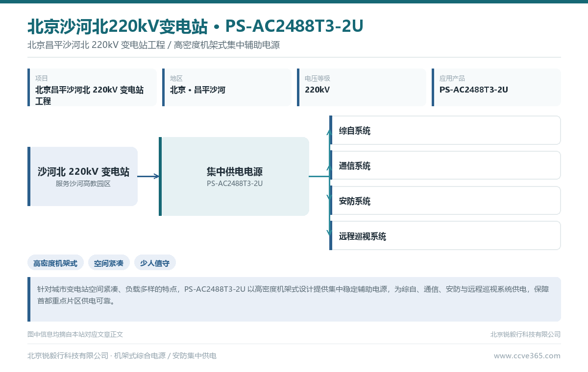Open the www.ccve365.com link
The height and width of the screenshot is (372, 588).
pos(527,356)
